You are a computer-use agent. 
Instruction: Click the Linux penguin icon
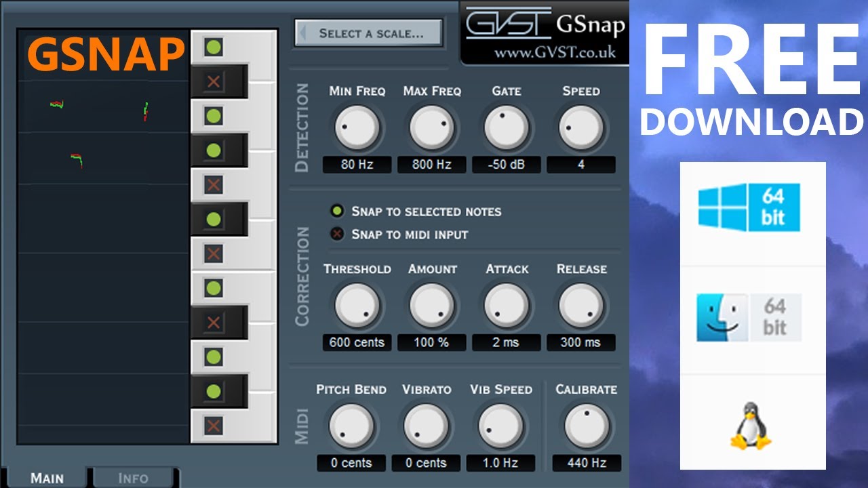coord(751,426)
